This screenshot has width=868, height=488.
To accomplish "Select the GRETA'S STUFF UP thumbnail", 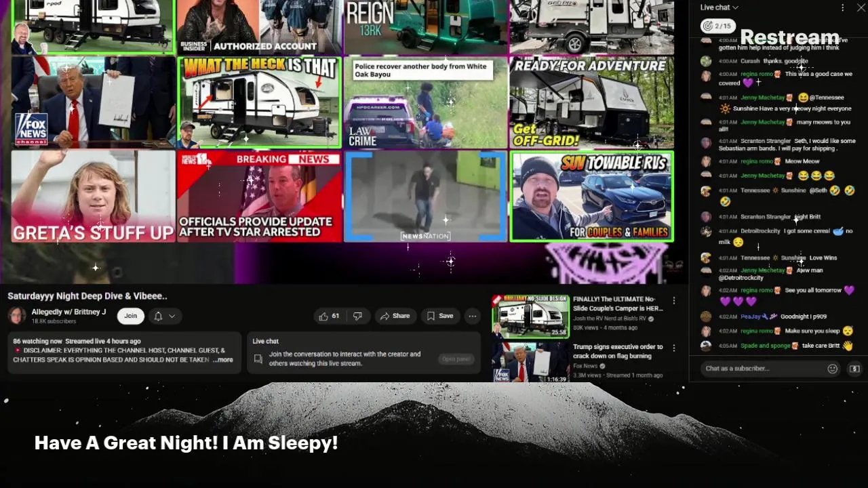I will pos(93,196).
